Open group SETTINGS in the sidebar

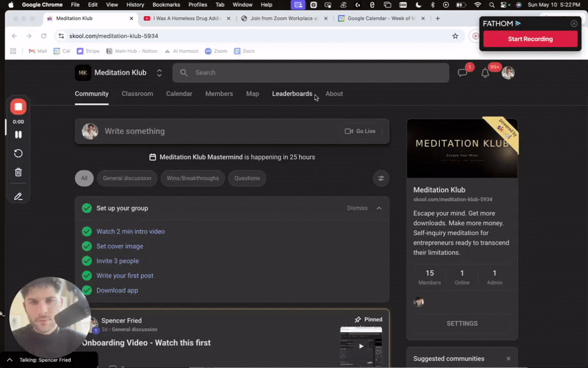click(x=462, y=324)
